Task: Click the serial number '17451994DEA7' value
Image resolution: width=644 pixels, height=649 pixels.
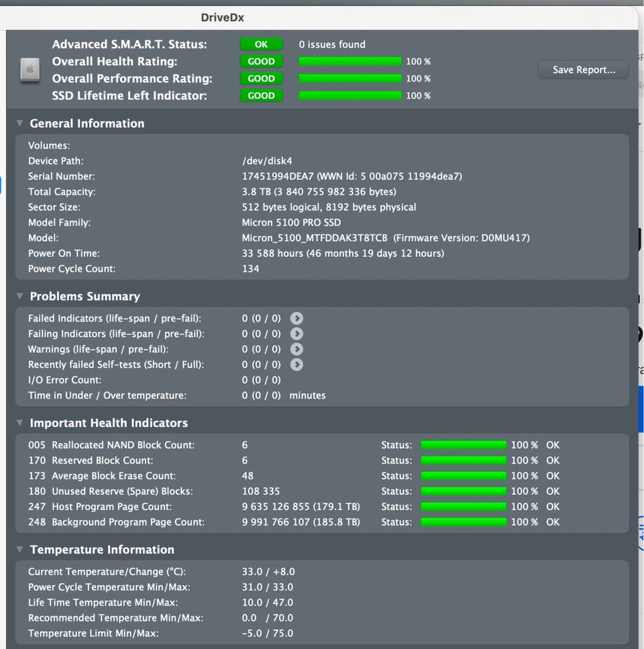Action: pos(278,177)
